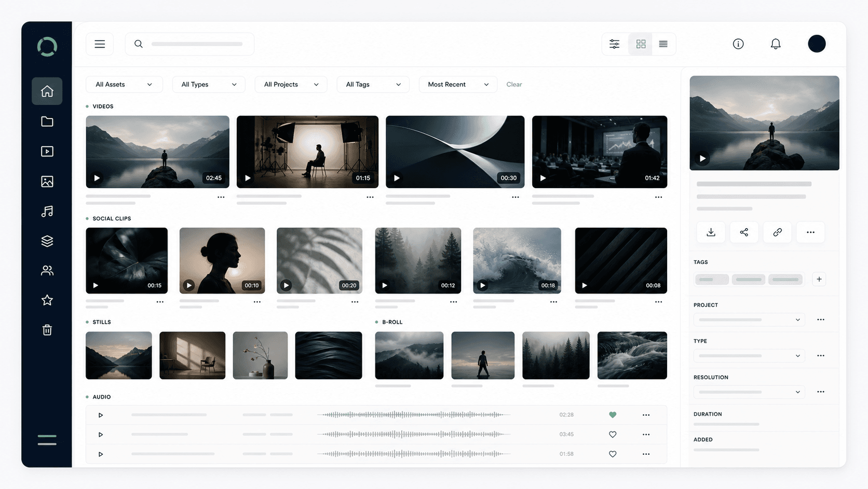Open the Home icon in sidebar

pyautogui.click(x=47, y=91)
